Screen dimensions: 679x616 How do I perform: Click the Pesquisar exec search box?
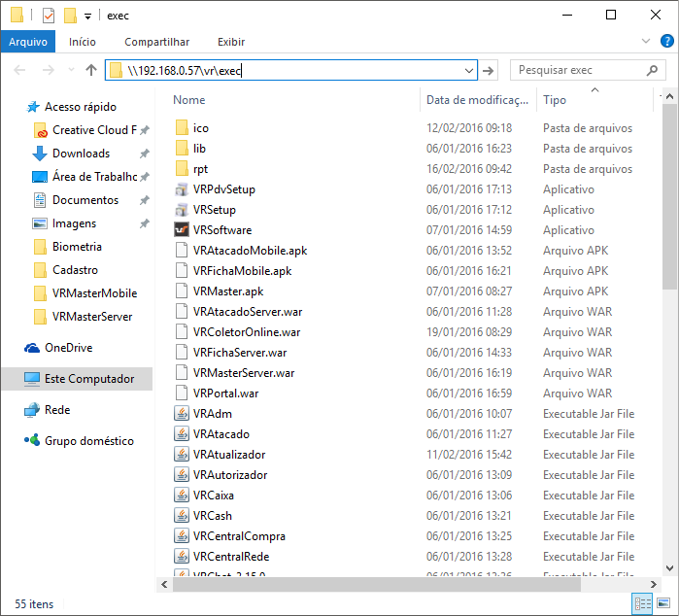point(573,70)
